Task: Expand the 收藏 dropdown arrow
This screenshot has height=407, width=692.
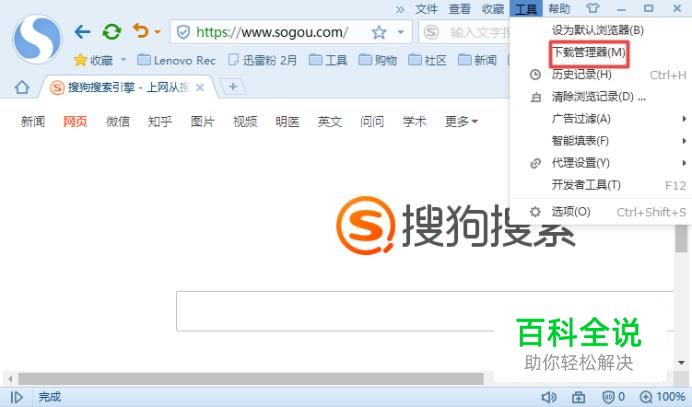Action: pyautogui.click(x=124, y=59)
